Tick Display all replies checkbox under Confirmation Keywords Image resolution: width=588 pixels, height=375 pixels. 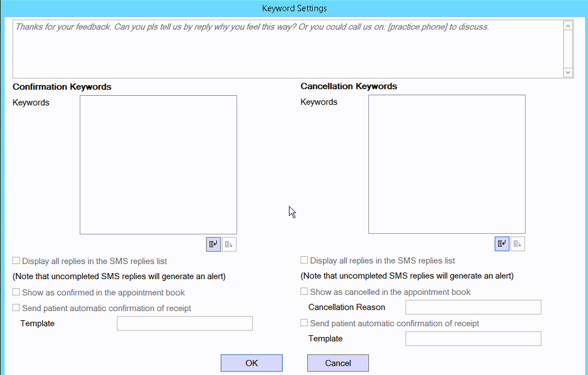point(16,260)
